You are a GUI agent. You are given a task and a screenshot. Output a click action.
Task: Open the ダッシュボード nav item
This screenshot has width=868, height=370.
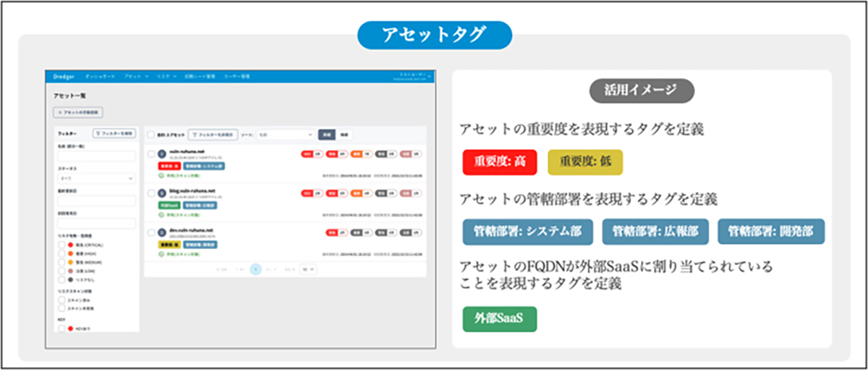click(100, 75)
